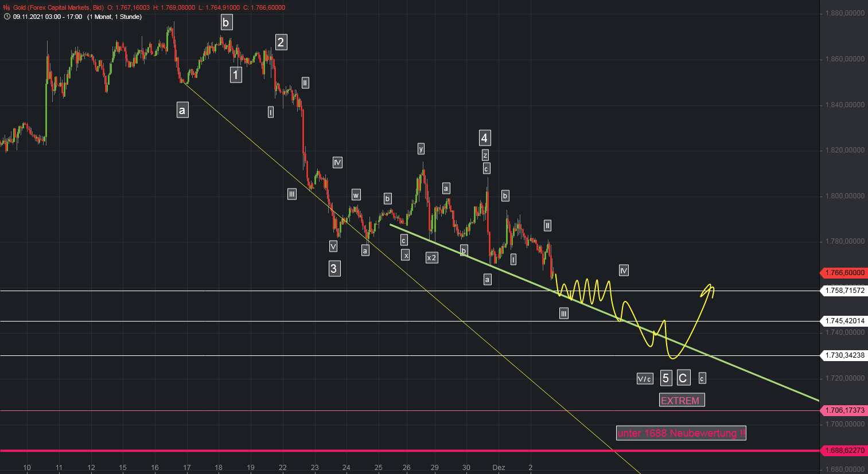Viewport: 868px width, 474px height.
Task: Click the candlestick chart icon beside Gold title
Action: pos(6,7)
